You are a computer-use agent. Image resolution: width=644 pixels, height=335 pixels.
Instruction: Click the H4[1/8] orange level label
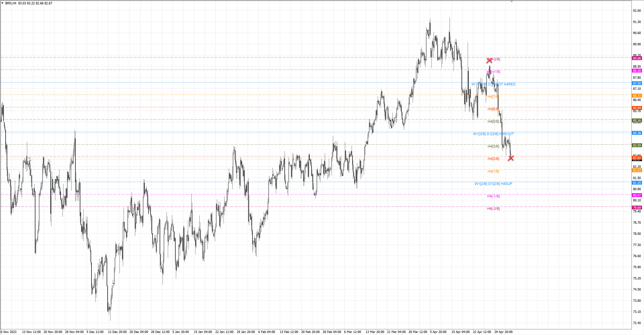493,171
